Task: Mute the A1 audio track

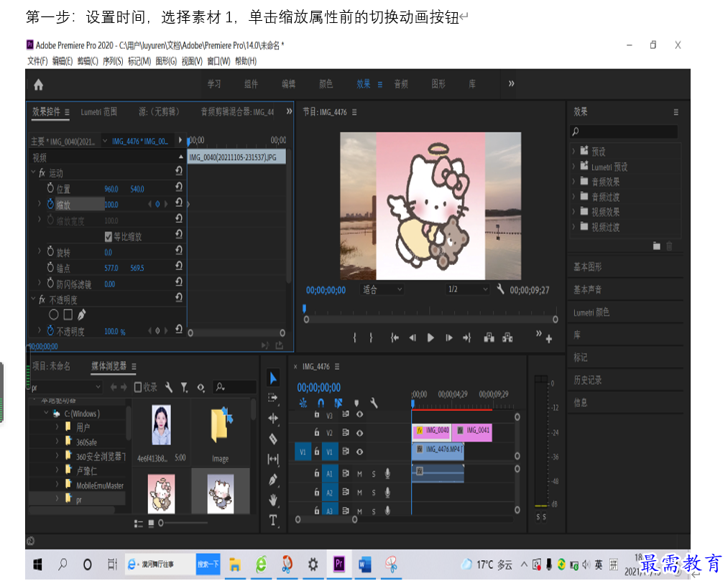Action: pos(359,474)
